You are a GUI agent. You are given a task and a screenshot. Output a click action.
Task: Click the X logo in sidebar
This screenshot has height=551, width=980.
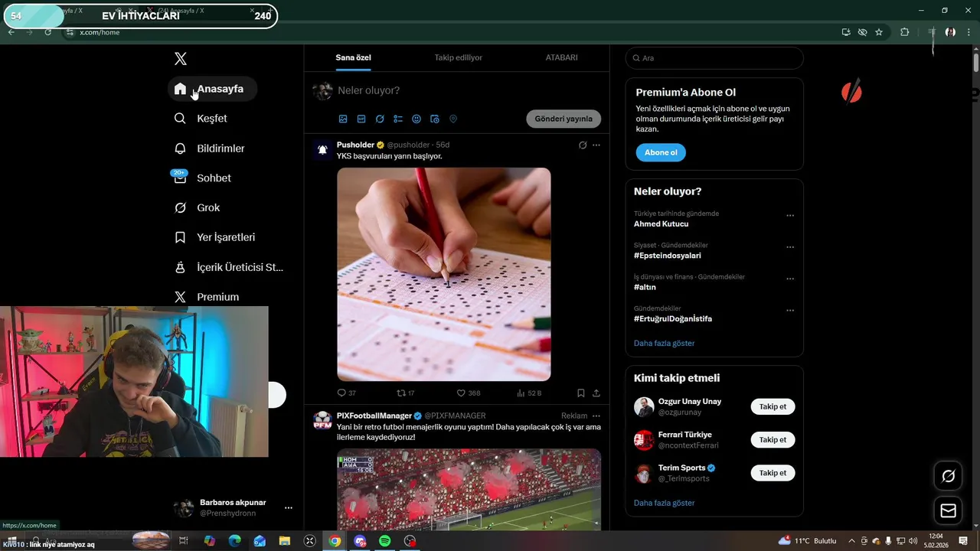pyautogui.click(x=180, y=59)
